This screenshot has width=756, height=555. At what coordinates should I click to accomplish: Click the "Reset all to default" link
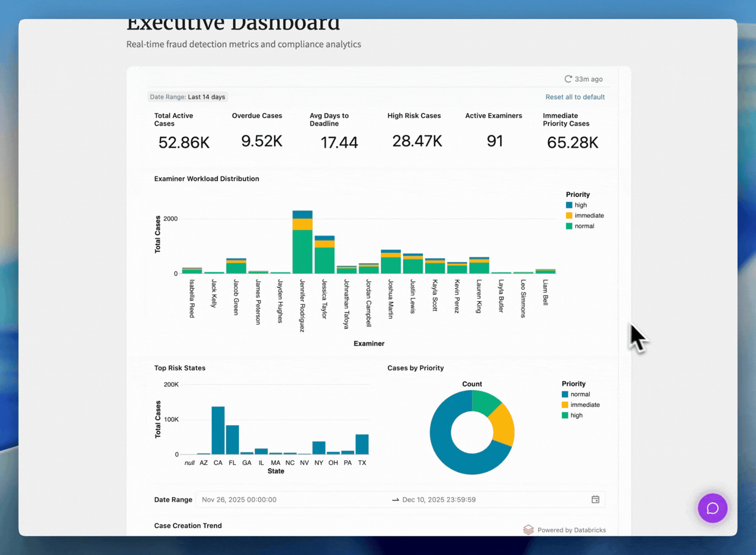click(x=574, y=97)
